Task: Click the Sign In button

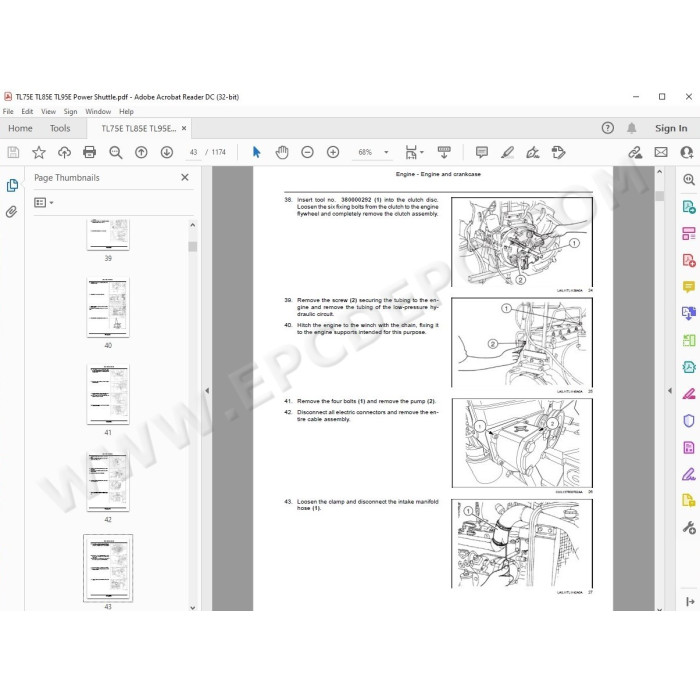Action: pos(671,129)
